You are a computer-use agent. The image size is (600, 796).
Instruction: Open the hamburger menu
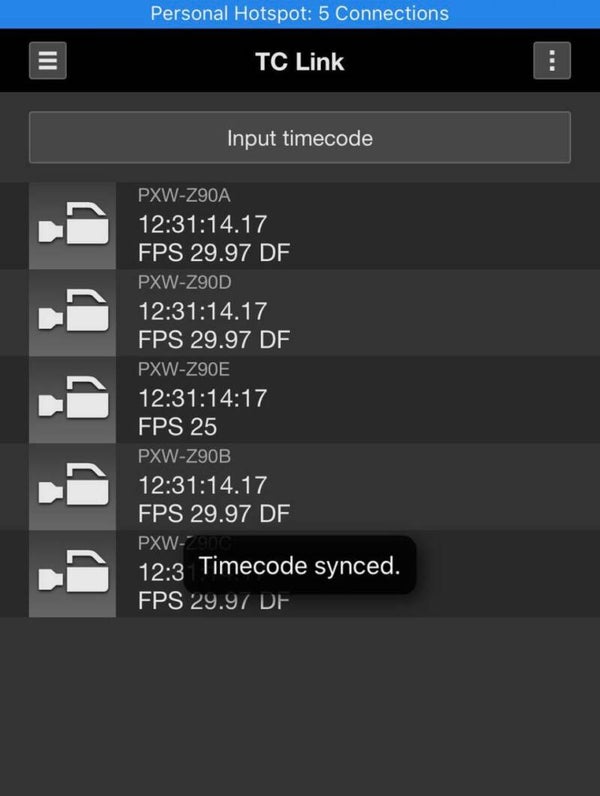click(x=48, y=60)
